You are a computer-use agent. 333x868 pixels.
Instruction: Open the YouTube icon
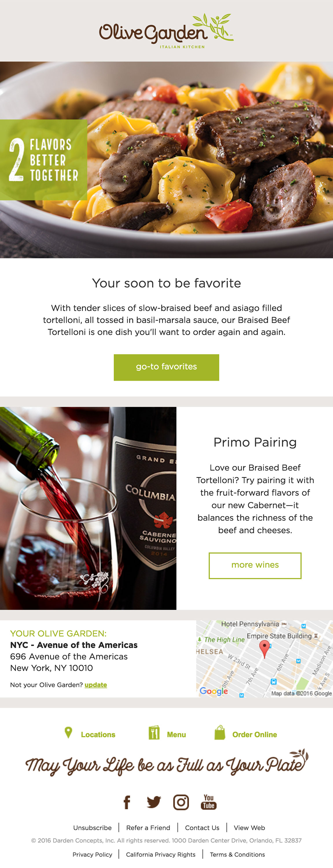point(209,802)
